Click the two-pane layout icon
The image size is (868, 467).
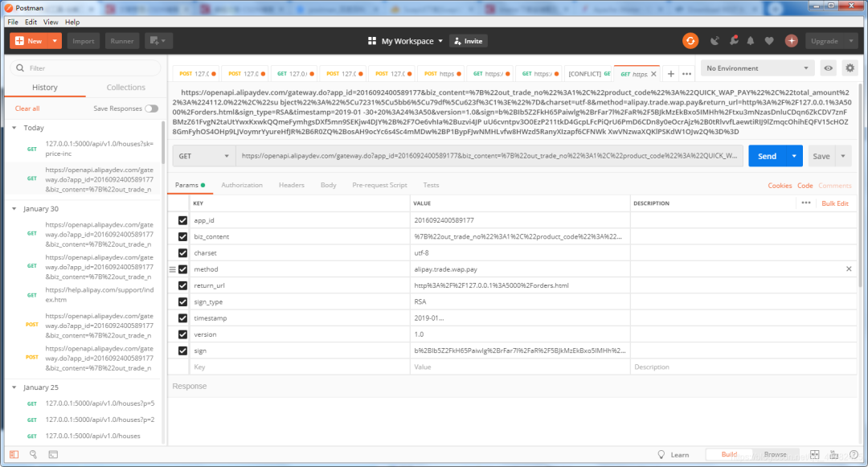pos(814,454)
